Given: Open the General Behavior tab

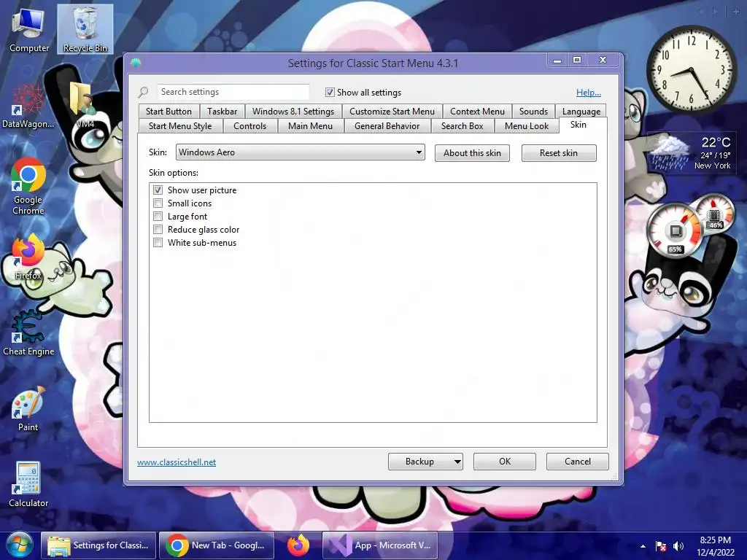Looking at the screenshot, I should point(387,126).
